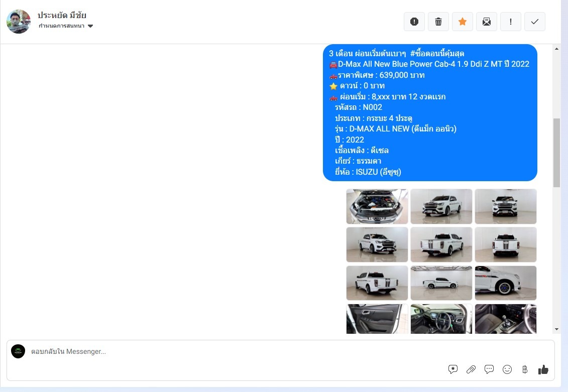Open front wheel close-up thumbnail

(x=506, y=283)
